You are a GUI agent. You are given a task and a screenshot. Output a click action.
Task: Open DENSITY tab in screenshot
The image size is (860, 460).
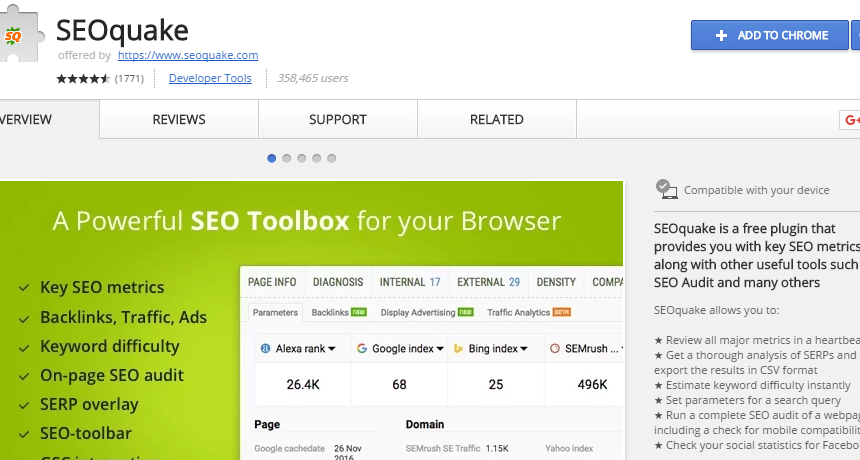click(x=556, y=282)
